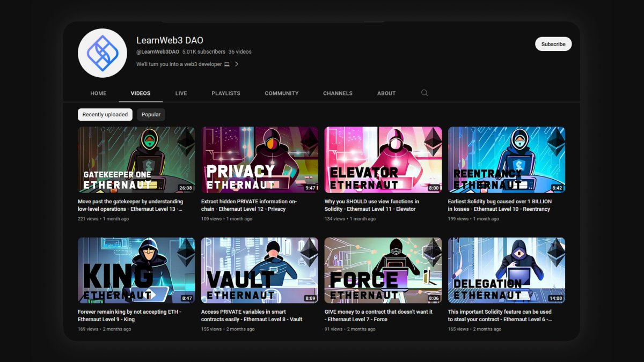Switch to the LIVE tab
644x362 pixels.
181,93
